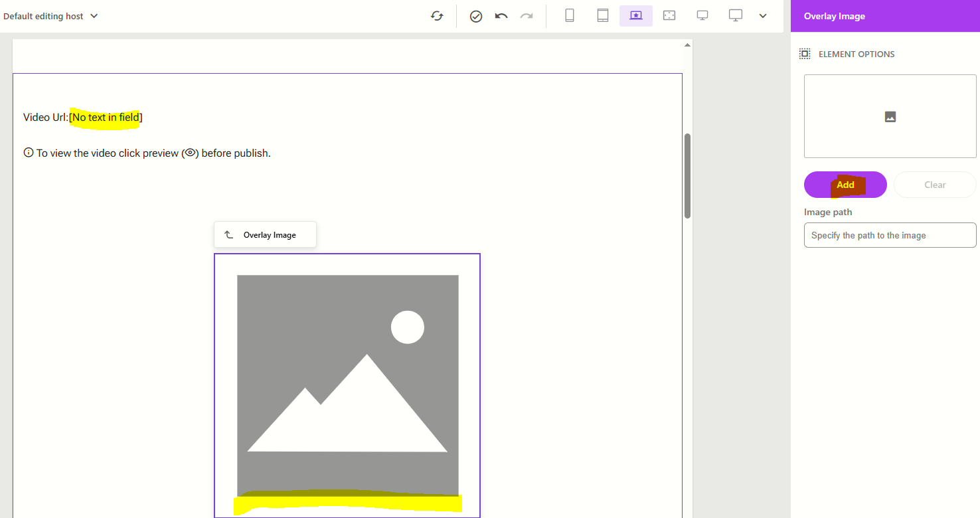Click the reload canvas icon
Screen dimensions: 980x518
point(437,15)
